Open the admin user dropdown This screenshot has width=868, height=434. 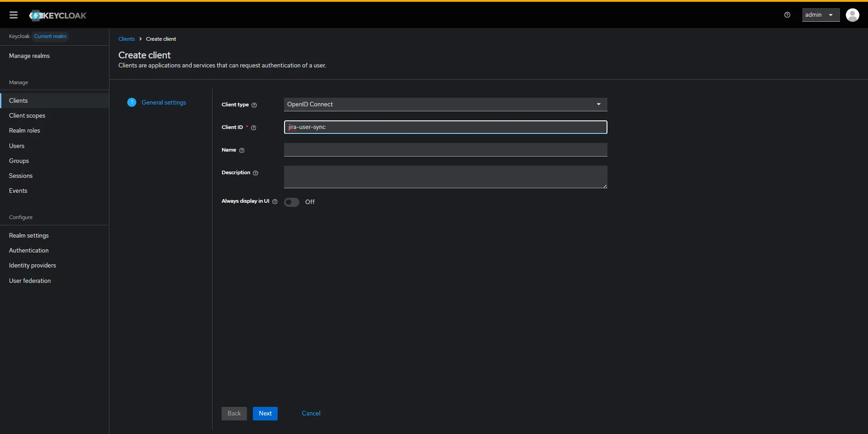tap(821, 15)
